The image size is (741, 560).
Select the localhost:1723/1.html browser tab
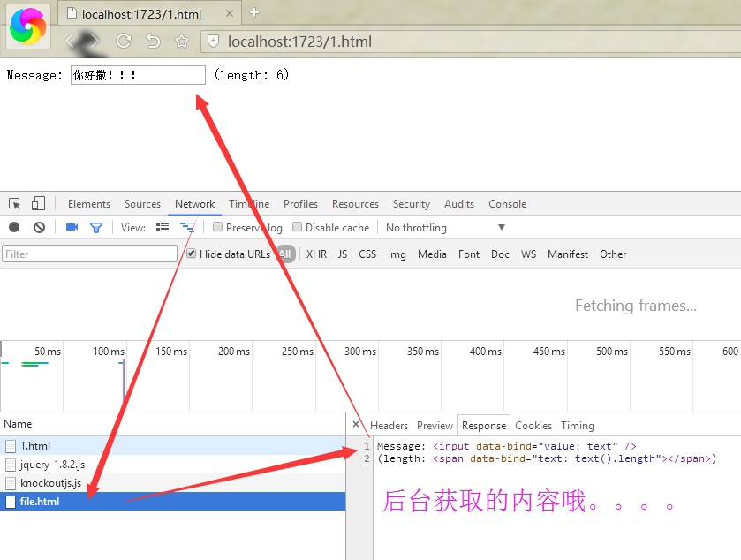click(149, 14)
